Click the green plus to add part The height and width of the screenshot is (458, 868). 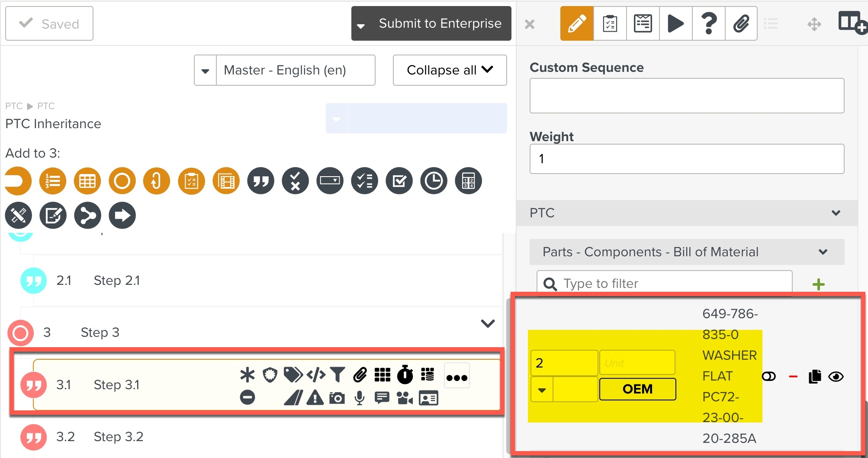click(818, 284)
